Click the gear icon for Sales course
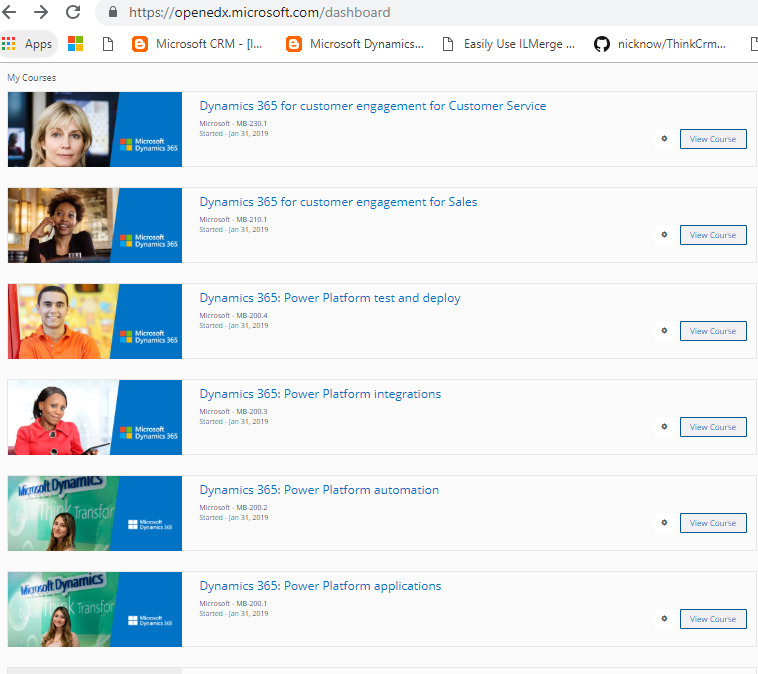 click(664, 234)
